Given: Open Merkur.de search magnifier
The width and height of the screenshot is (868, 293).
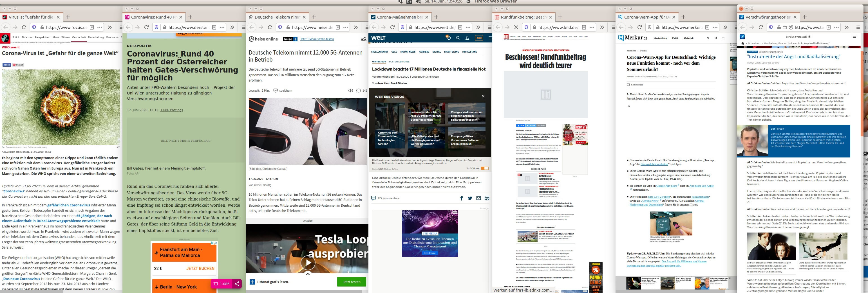Looking at the screenshot, I should pyautogui.click(x=708, y=38).
